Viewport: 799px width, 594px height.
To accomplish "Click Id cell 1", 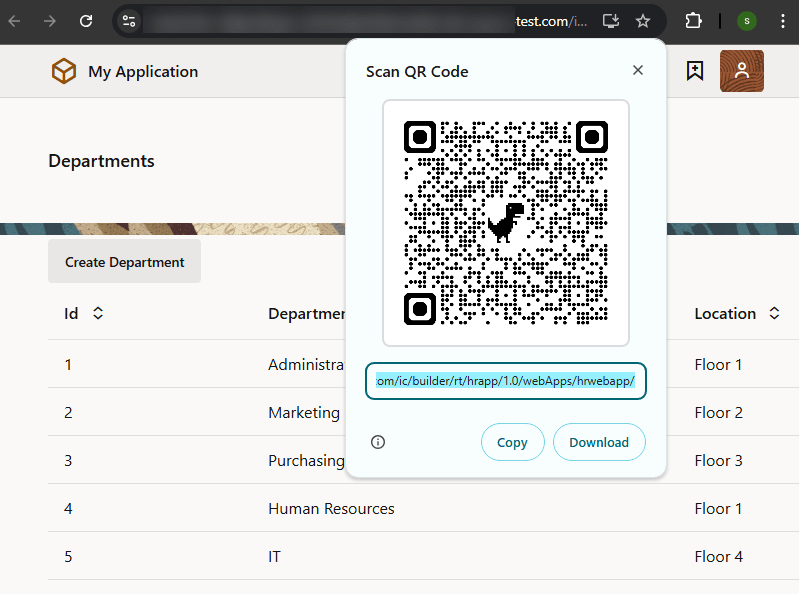I will (68, 364).
